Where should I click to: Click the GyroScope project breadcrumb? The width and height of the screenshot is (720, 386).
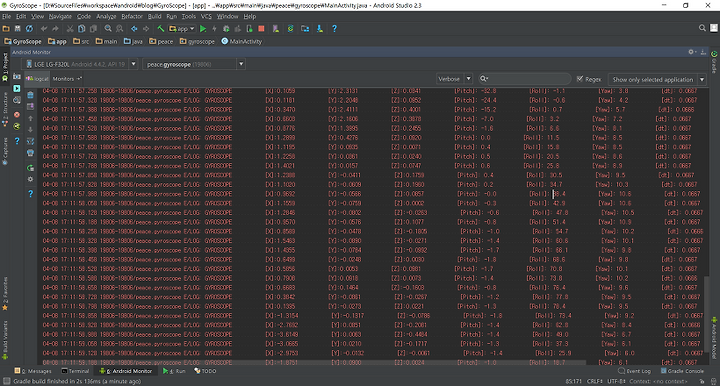click(22, 41)
